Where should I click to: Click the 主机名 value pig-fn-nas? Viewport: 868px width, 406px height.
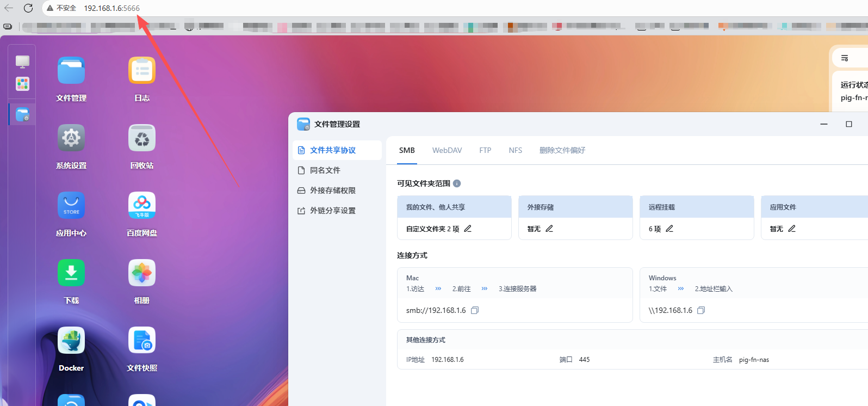coord(754,360)
